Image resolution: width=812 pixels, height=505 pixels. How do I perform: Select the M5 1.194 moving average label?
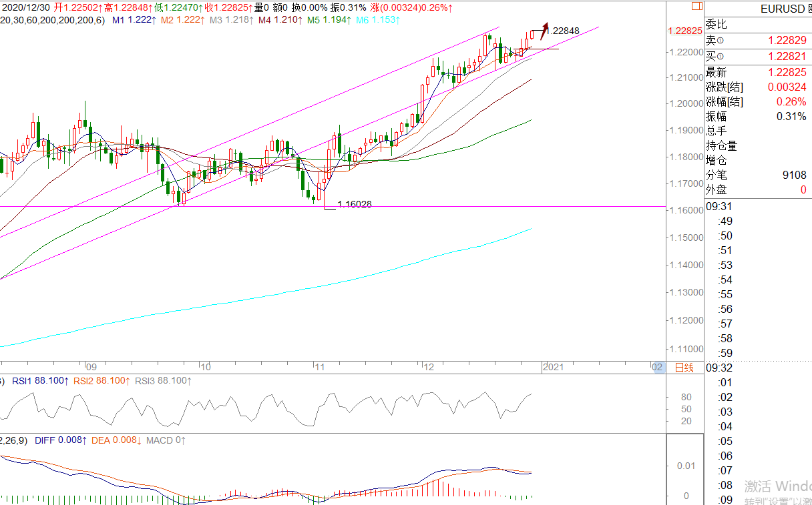[329, 20]
